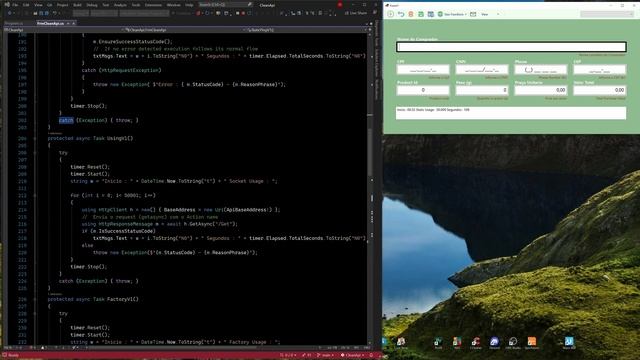Click the Visual Studio search box

(225, 5)
